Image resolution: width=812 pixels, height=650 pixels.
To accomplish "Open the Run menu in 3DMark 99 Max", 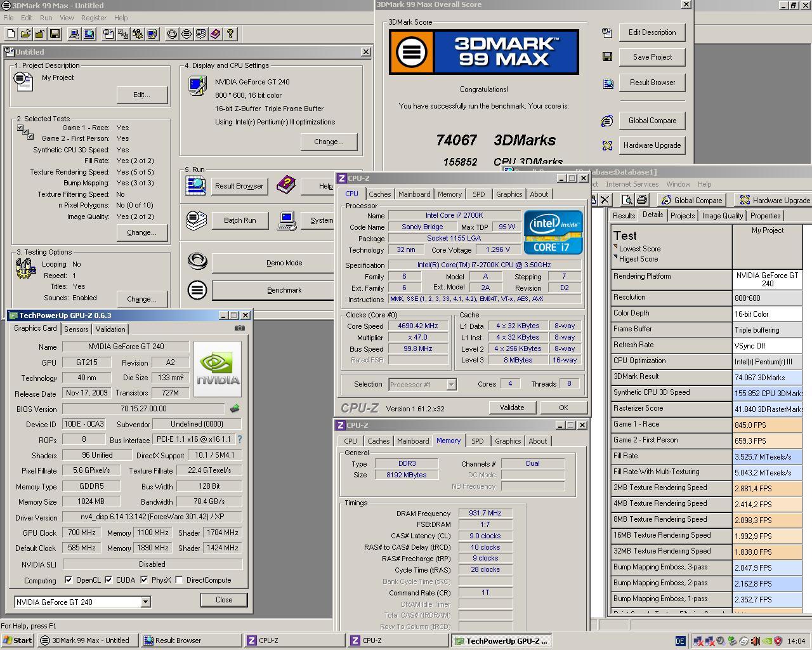I will pyautogui.click(x=46, y=18).
